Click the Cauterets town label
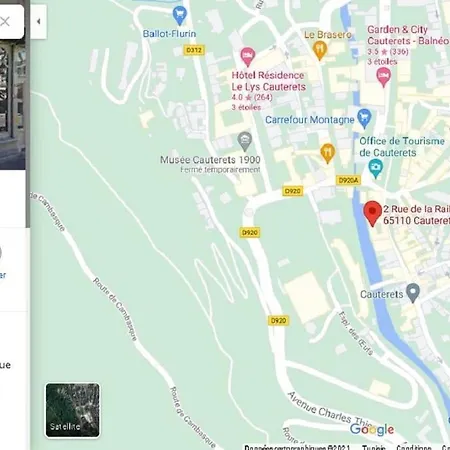 pos(382,294)
